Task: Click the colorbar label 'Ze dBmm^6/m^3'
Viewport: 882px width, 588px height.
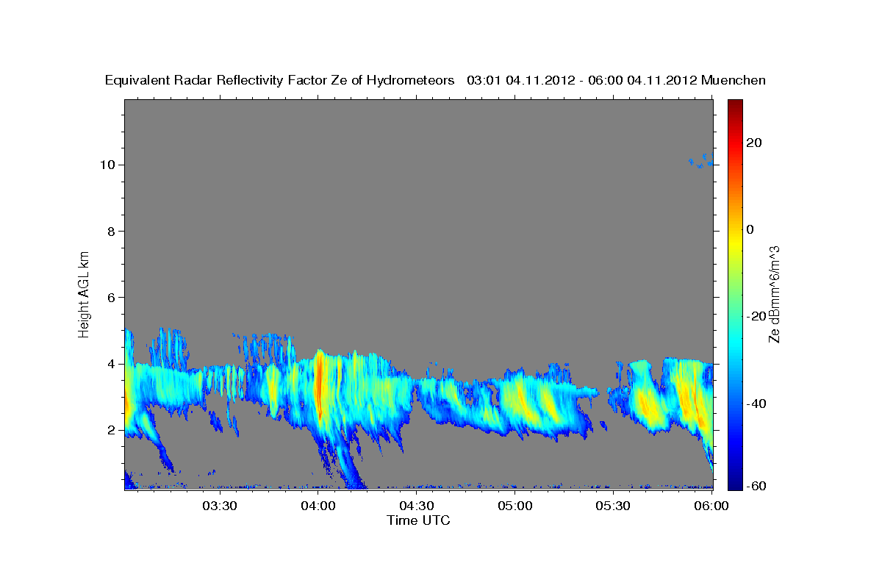Action: point(773,294)
